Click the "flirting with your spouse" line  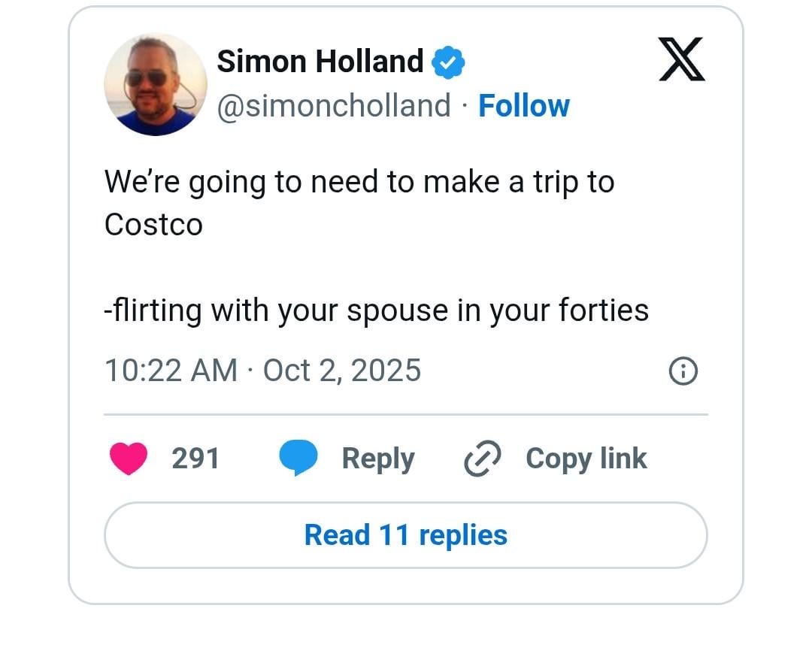376,310
